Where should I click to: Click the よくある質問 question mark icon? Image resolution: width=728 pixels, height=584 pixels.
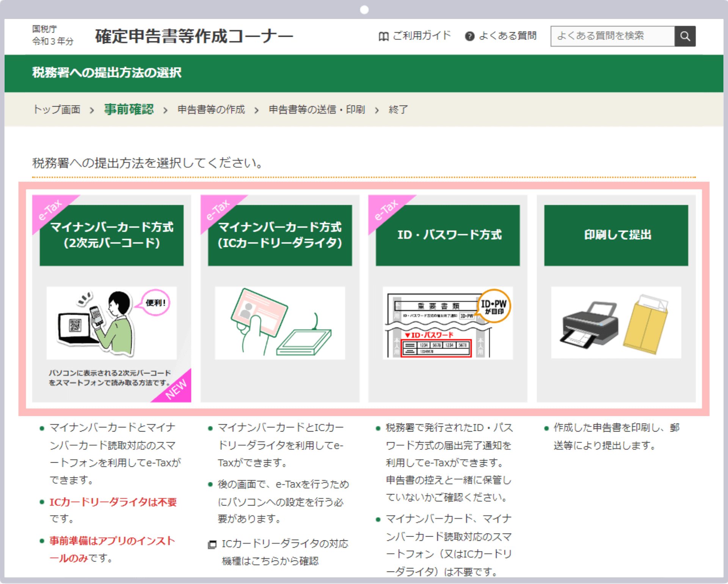pyautogui.click(x=469, y=36)
